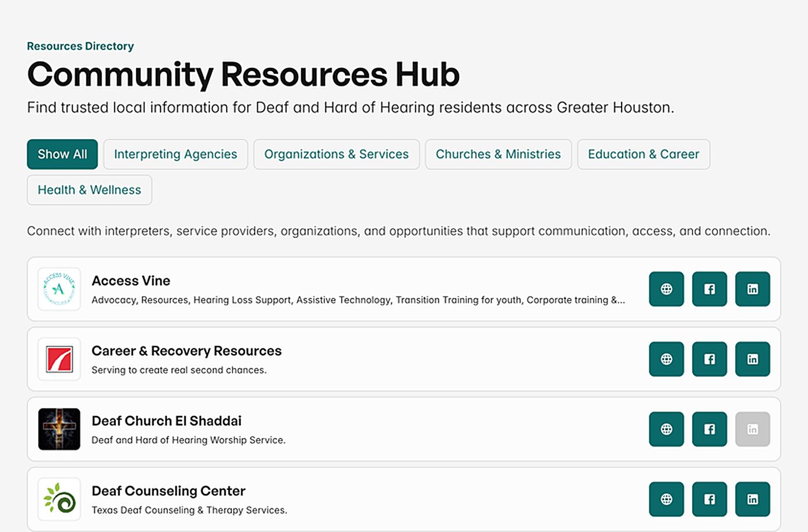Select the Show All filter

pyautogui.click(x=62, y=154)
